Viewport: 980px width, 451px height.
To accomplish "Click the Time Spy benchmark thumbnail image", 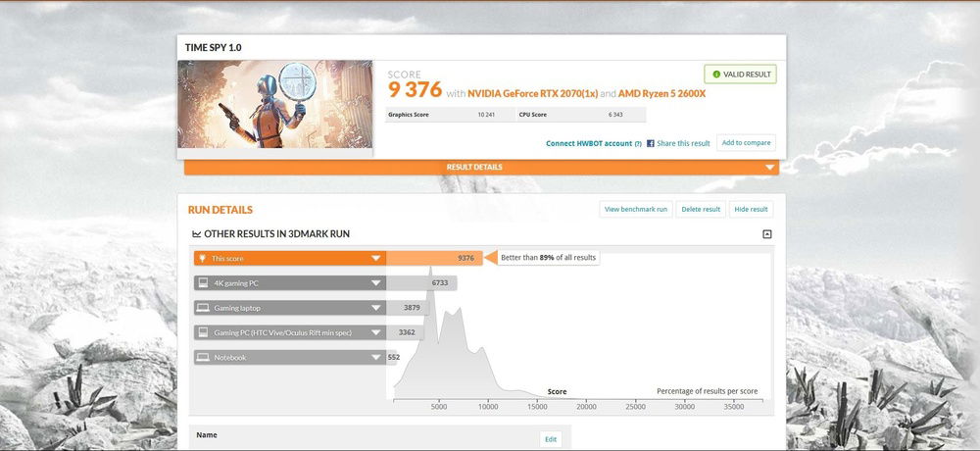I will tap(275, 105).
